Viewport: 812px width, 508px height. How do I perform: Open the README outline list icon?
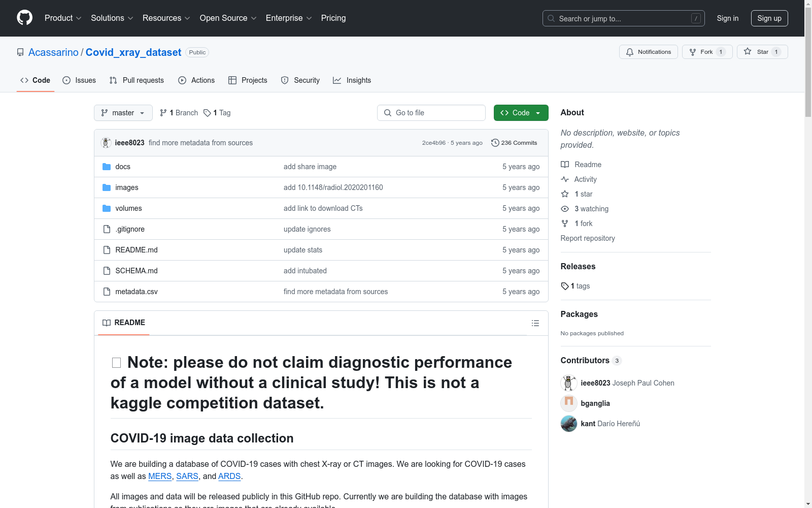point(535,323)
